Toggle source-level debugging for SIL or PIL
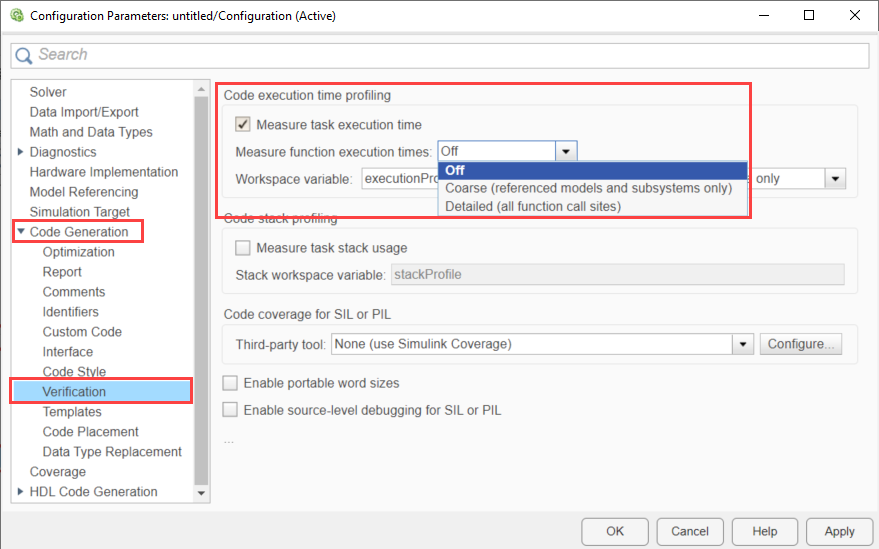 point(231,410)
